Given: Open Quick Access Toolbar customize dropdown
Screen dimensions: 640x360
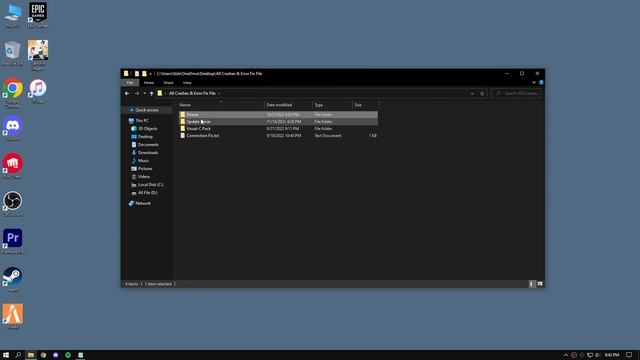Looking at the screenshot, I should click(x=150, y=74).
